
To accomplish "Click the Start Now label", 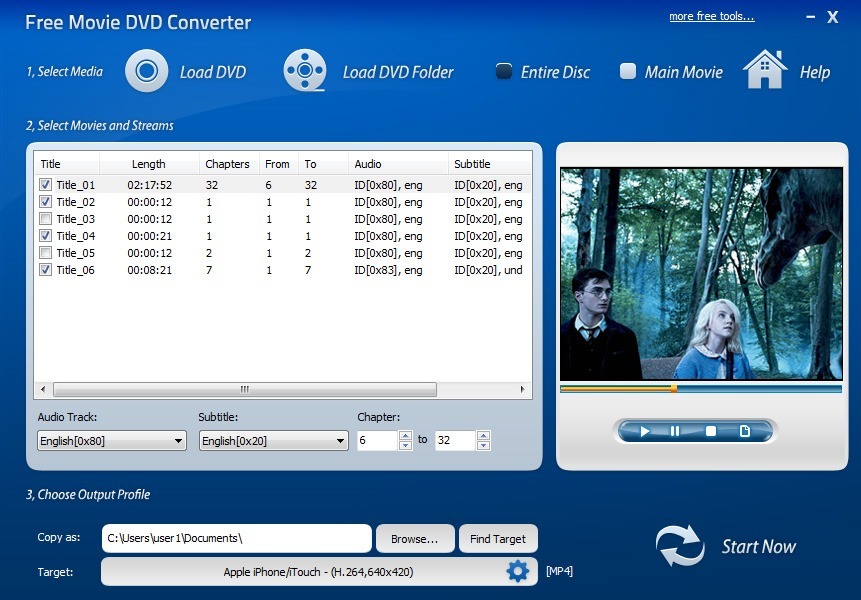I will pyautogui.click(x=758, y=546).
